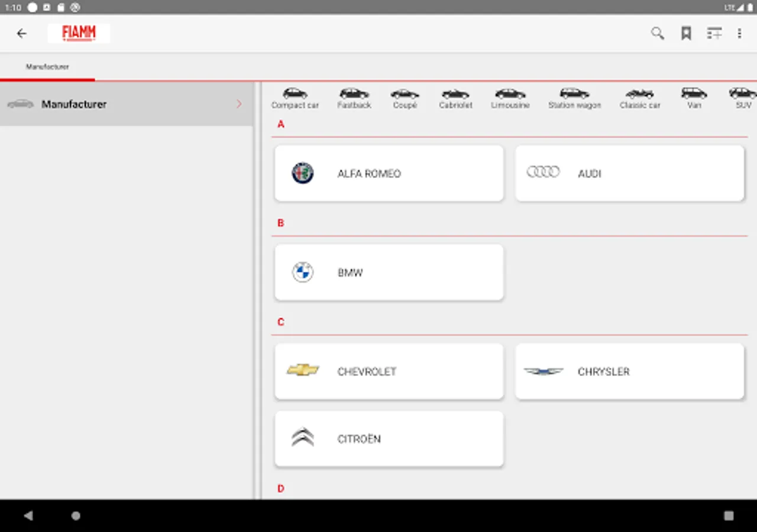The width and height of the screenshot is (757, 532).
Task: Filter by Limousine body type
Action: pyautogui.click(x=510, y=98)
